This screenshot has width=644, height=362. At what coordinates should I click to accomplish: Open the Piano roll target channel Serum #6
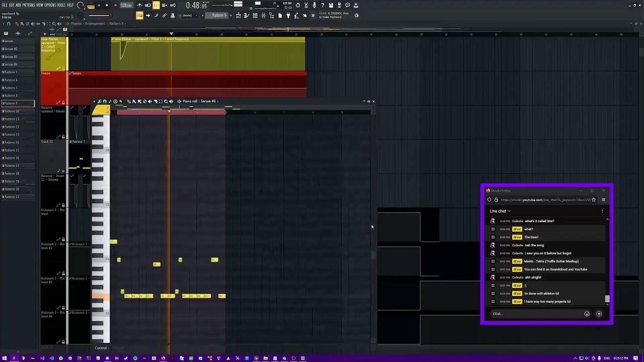[x=199, y=101]
